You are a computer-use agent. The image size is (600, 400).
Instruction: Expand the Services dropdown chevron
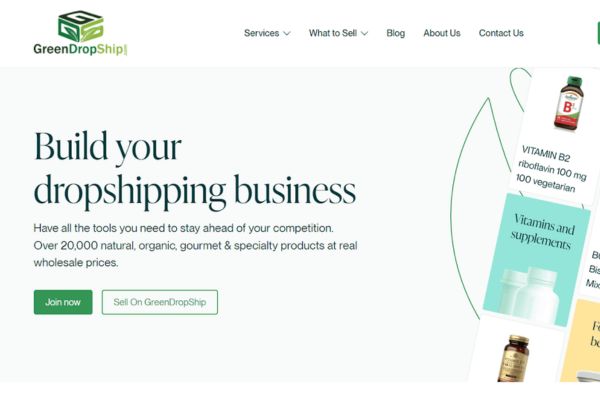pos(287,34)
